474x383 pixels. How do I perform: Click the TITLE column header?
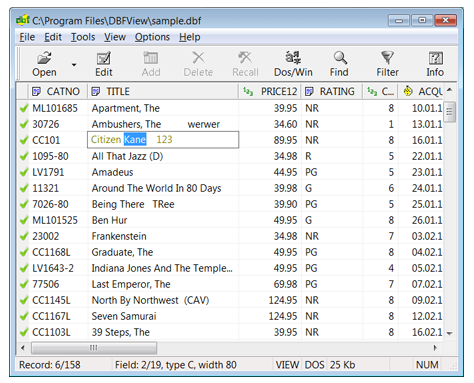click(x=163, y=91)
